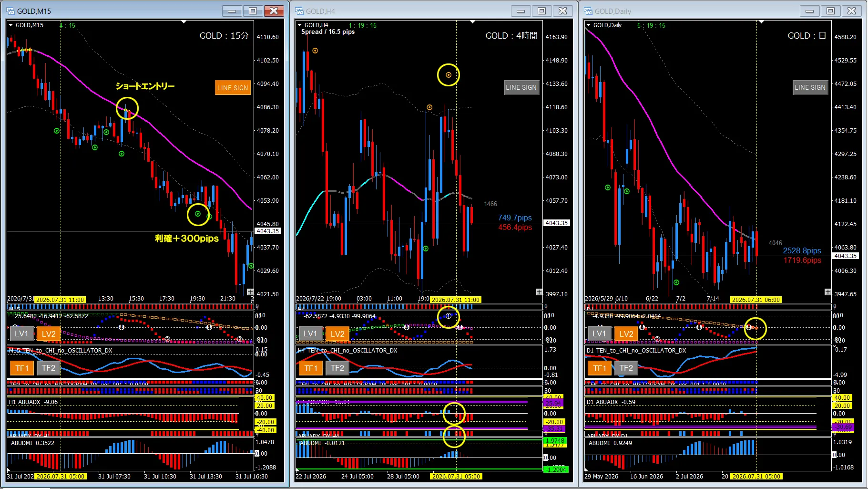
Task: Toggle LV2 in the M15 window
Action: [x=49, y=333]
